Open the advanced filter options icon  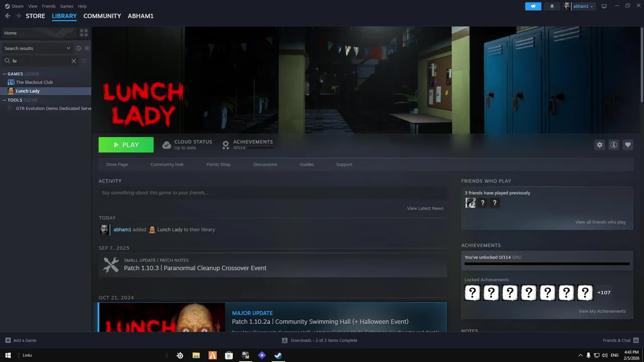(x=84, y=61)
